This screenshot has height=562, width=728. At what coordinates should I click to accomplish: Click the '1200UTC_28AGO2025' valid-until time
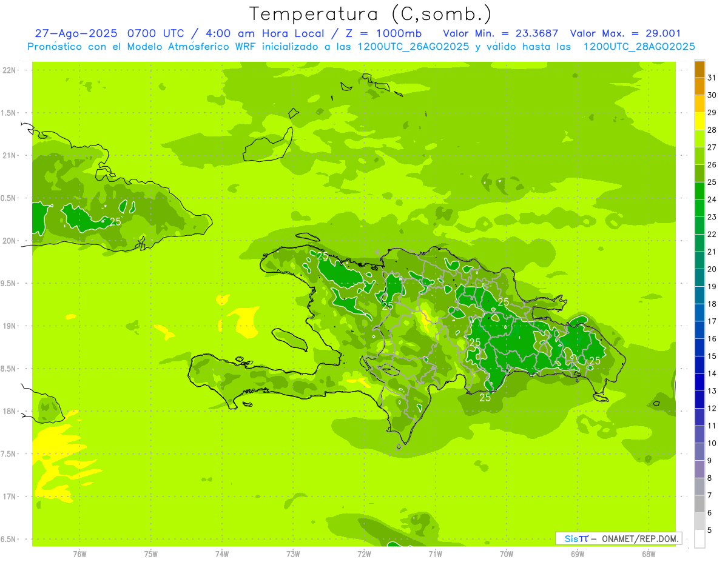point(639,47)
